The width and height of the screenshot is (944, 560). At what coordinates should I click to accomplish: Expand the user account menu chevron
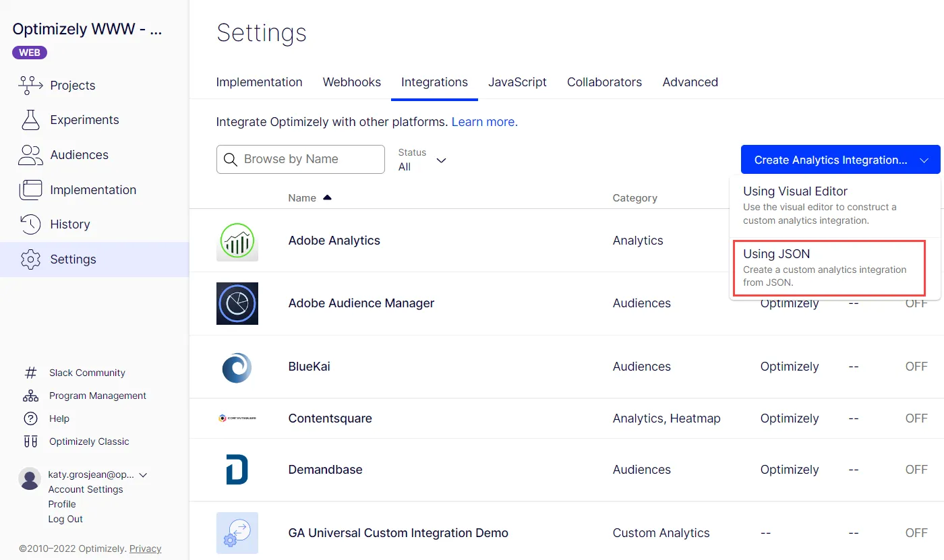[x=143, y=475]
